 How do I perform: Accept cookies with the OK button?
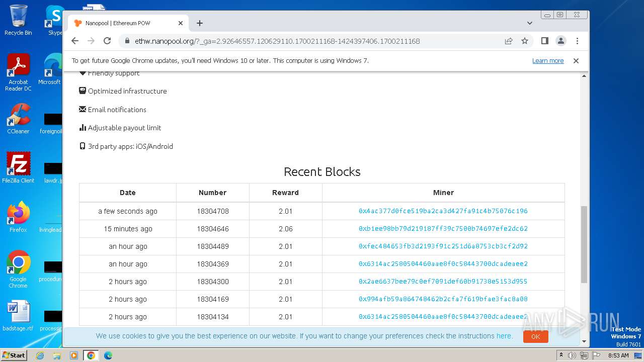click(x=535, y=336)
